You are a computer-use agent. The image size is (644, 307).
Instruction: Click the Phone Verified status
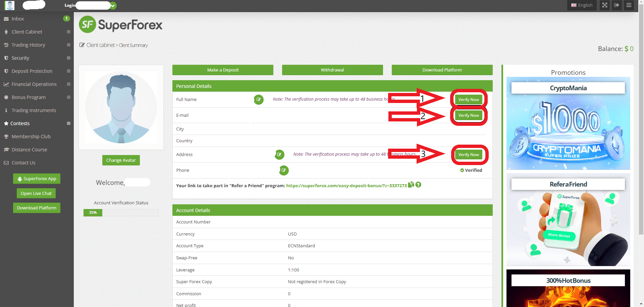471,170
